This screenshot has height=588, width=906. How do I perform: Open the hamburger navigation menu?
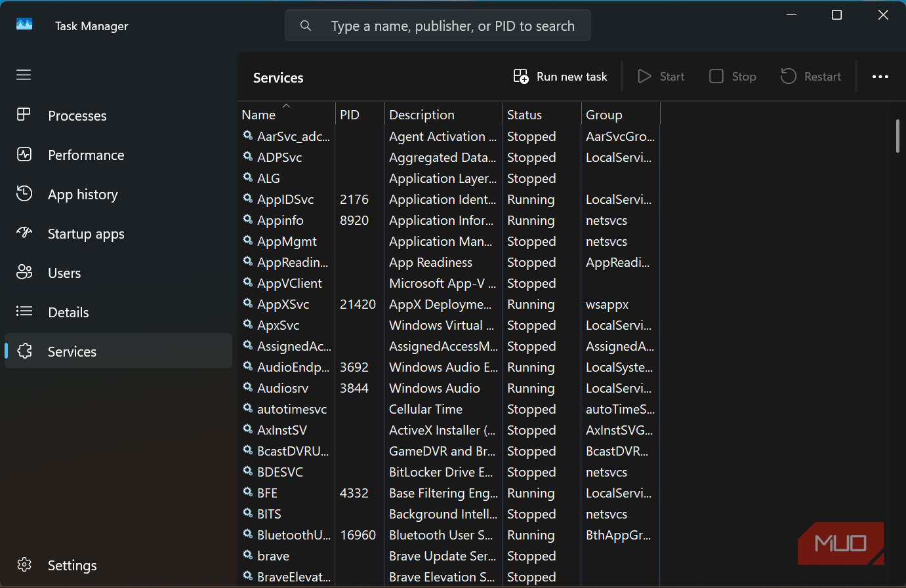click(x=24, y=75)
